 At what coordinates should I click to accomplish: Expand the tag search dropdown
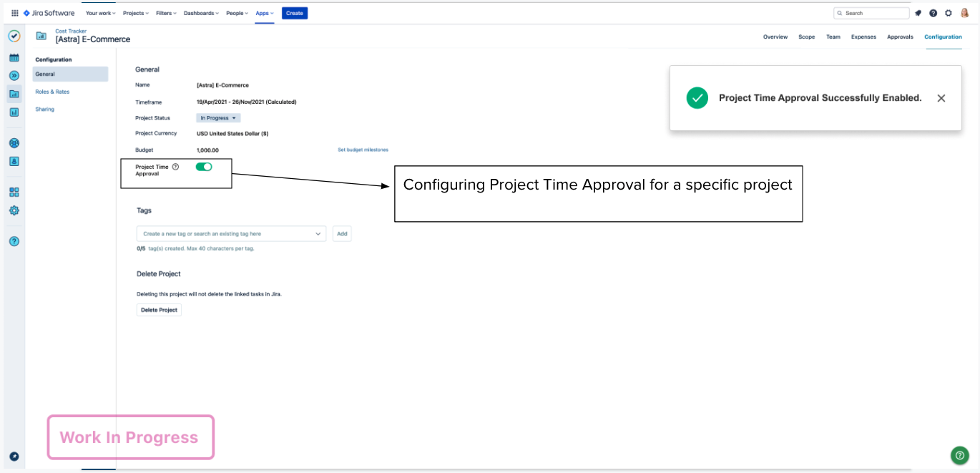318,234
